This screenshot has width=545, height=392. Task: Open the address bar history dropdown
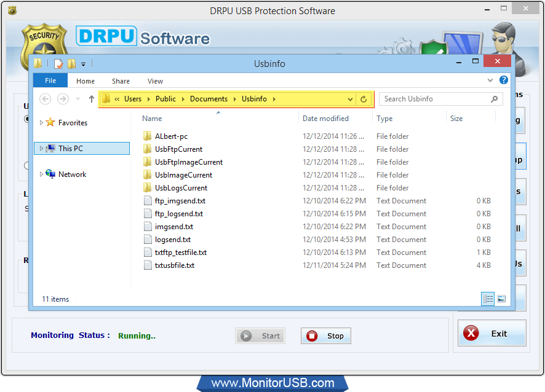[350, 100]
